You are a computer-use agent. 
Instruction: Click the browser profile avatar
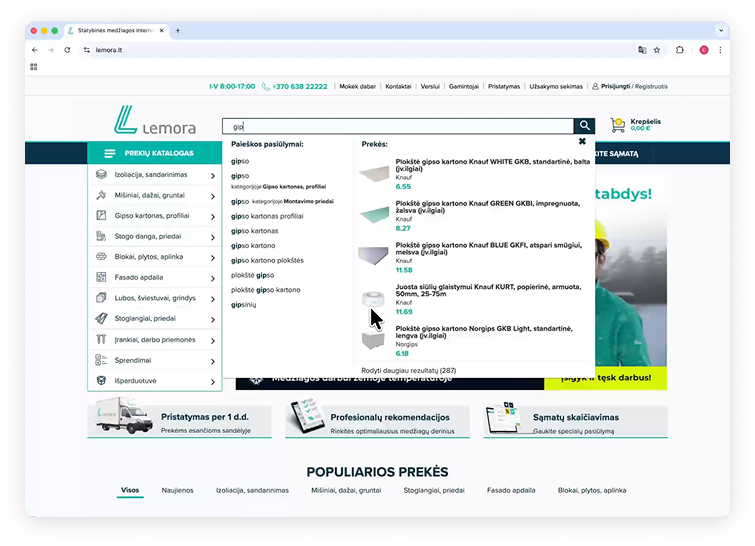(704, 50)
